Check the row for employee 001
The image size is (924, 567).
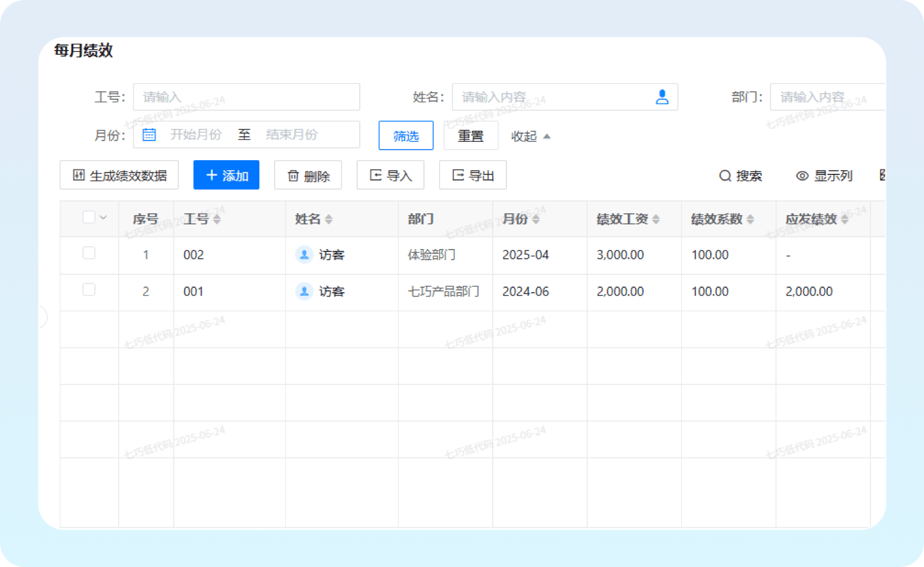pos(89,290)
